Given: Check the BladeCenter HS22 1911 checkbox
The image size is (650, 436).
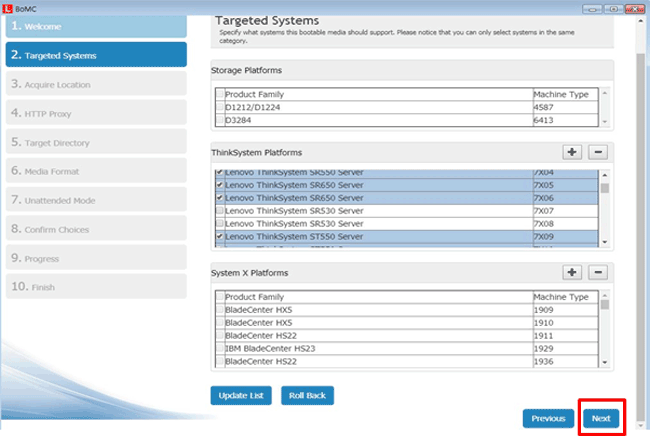Looking at the screenshot, I should click(220, 335).
